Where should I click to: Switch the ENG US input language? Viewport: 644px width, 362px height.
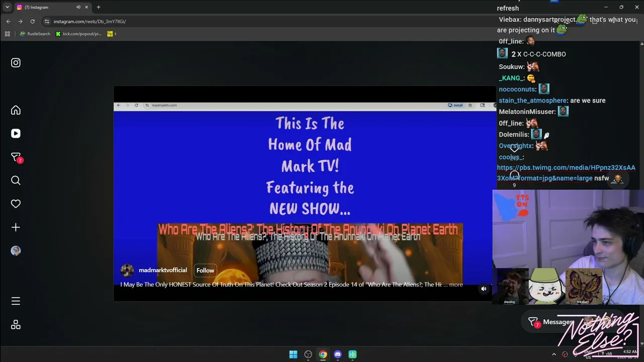(x=588, y=354)
